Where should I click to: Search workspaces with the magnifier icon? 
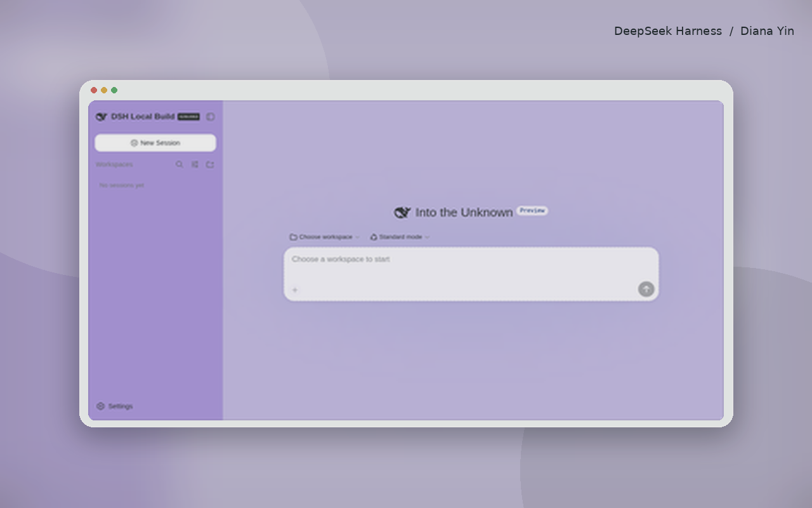(180, 164)
